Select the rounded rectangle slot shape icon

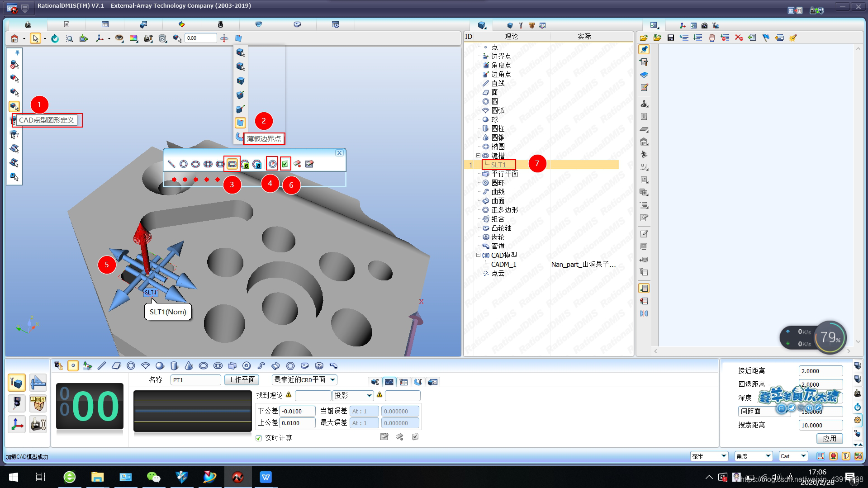(x=232, y=164)
